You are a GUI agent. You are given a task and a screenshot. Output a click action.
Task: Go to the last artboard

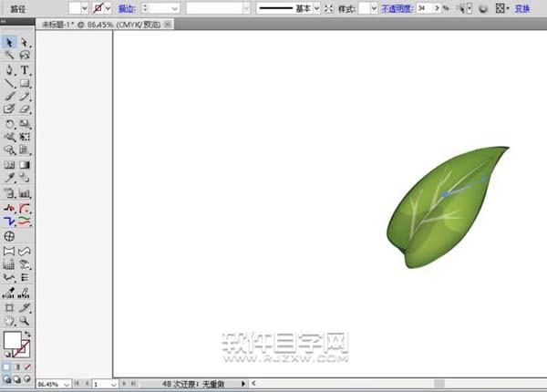point(133,384)
